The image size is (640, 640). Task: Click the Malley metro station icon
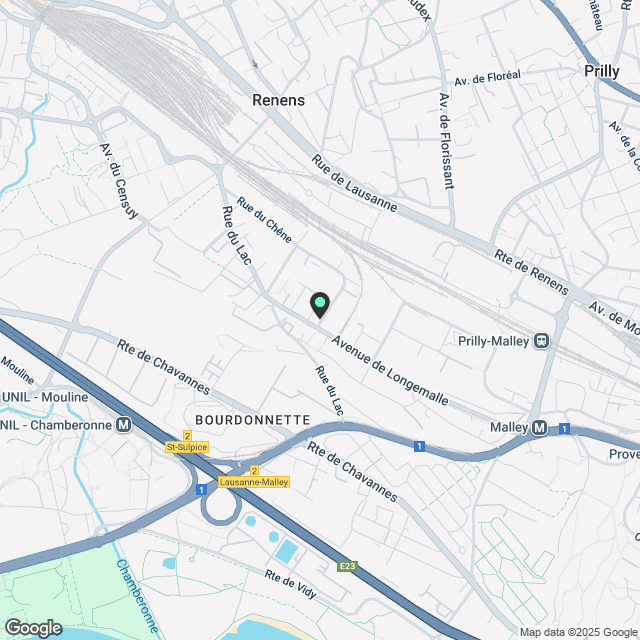click(x=540, y=428)
